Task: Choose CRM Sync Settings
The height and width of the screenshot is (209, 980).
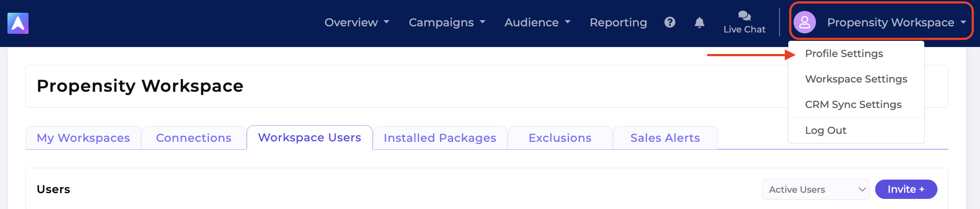Action: tap(853, 104)
